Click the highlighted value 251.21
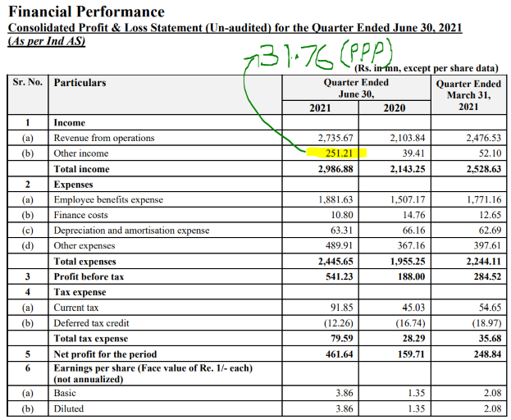 (340, 153)
